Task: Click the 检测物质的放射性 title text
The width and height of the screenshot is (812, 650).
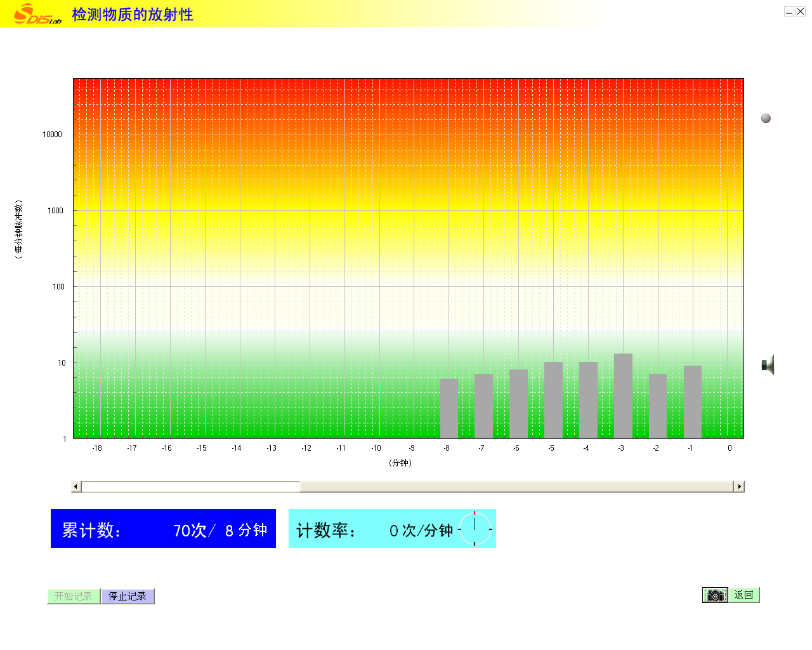Action: point(133,15)
